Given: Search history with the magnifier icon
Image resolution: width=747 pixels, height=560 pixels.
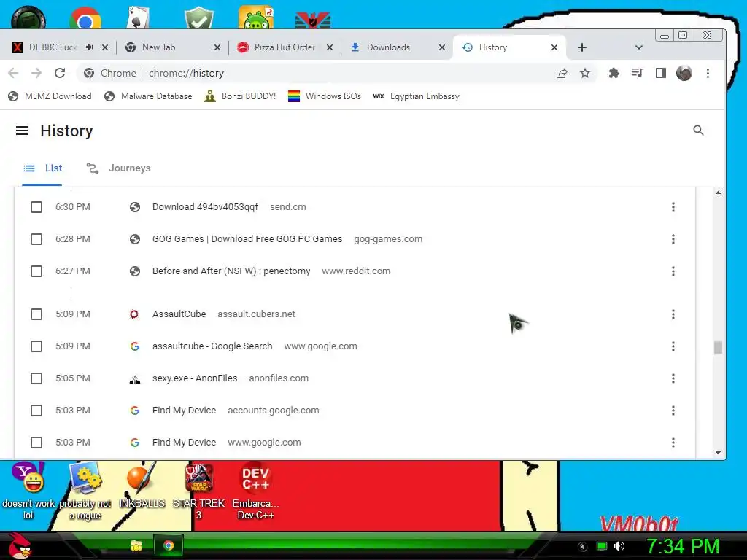Looking at the screenshot, I should tap(698, 130).
